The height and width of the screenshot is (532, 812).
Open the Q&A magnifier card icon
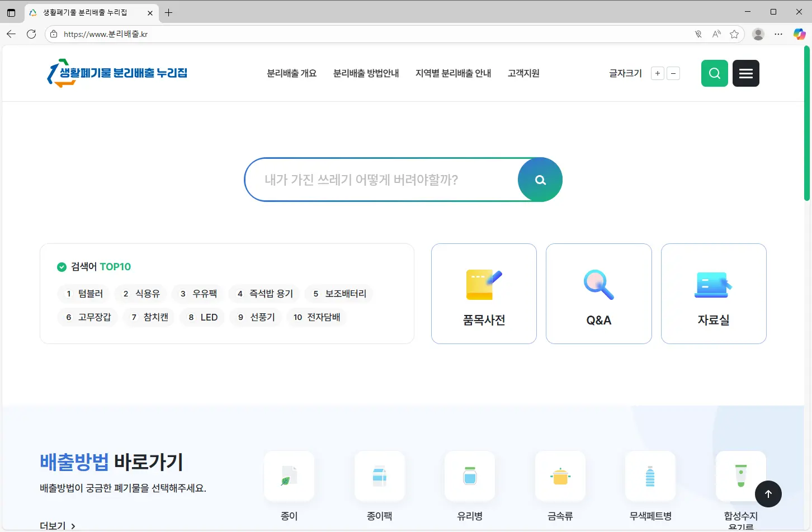point(598,284)
